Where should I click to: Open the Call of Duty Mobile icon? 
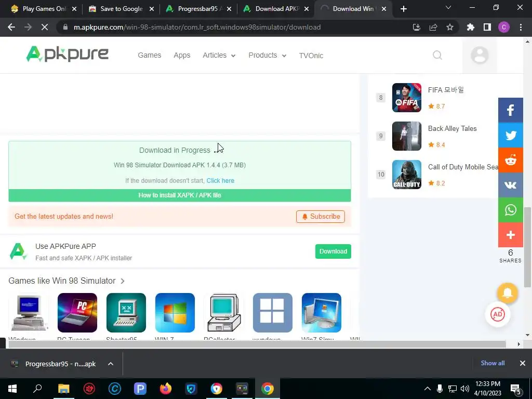point(406,175)
